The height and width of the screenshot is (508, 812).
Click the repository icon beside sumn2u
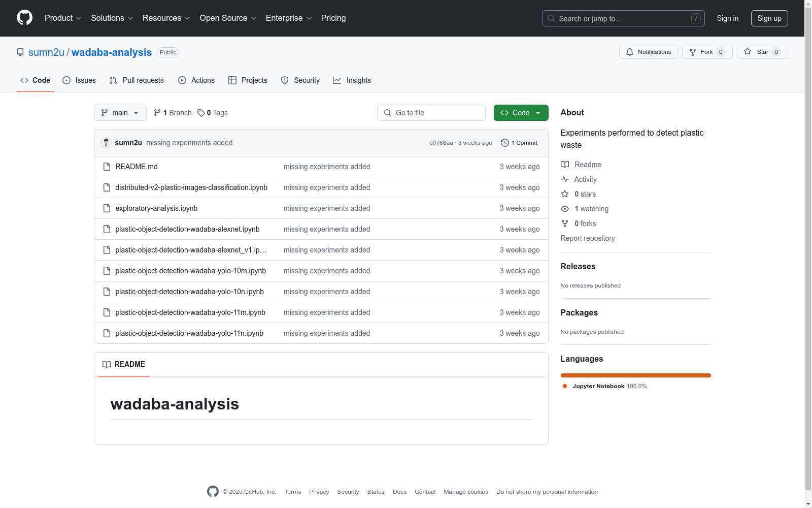tap(20, 52)
